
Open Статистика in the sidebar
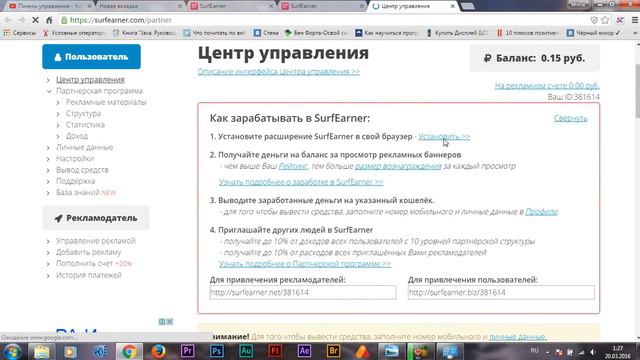[x=85, y=124]
